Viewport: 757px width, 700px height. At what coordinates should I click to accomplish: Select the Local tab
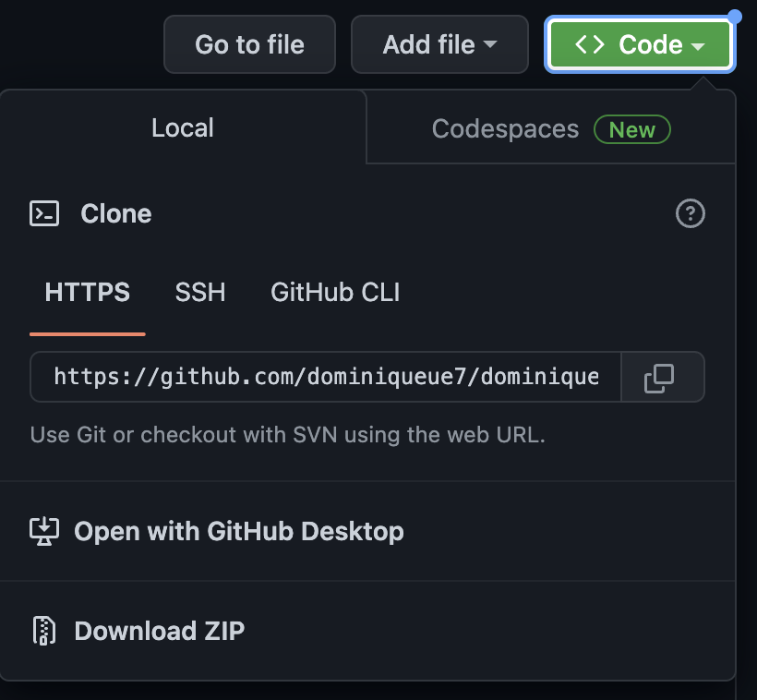(x=183, y=127)
